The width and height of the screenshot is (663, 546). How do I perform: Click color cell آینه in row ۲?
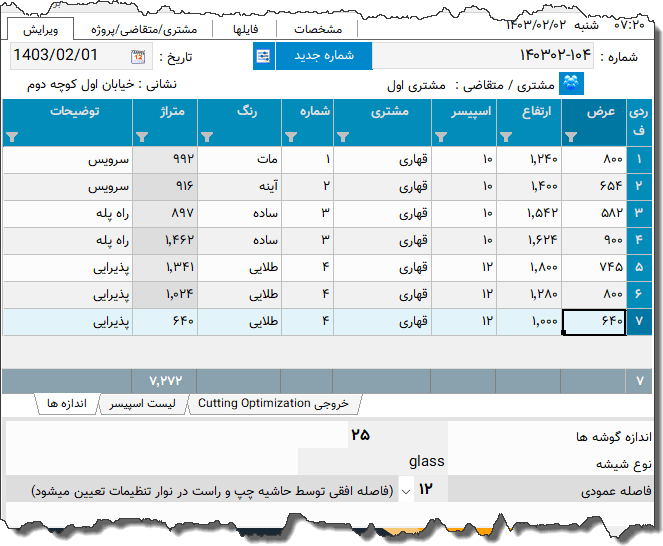point(239,186)
